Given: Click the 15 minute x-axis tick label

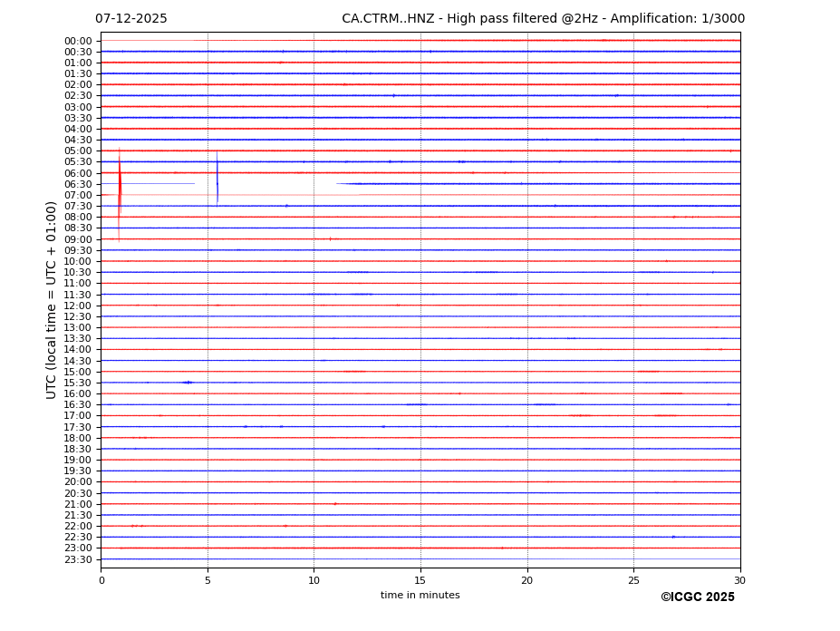Looking at the screenshot, I should coord(420,580).
